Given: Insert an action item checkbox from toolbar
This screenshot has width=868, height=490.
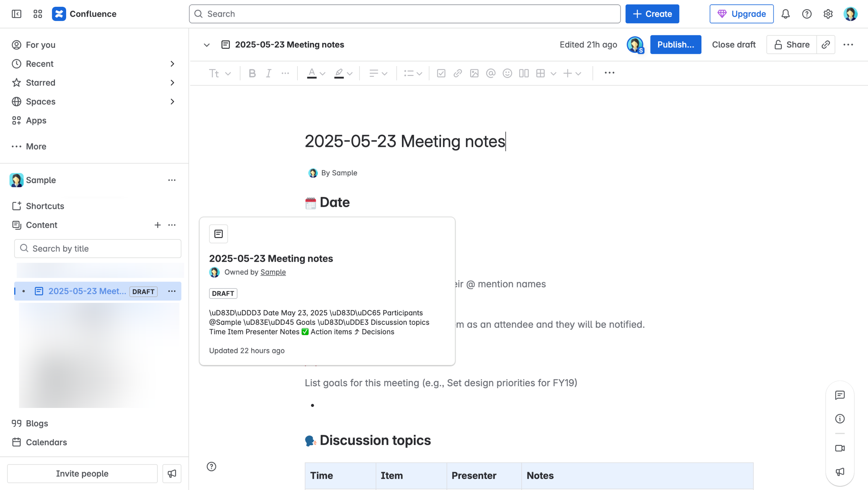Looking at the screenshot, I should coord(441,73).
